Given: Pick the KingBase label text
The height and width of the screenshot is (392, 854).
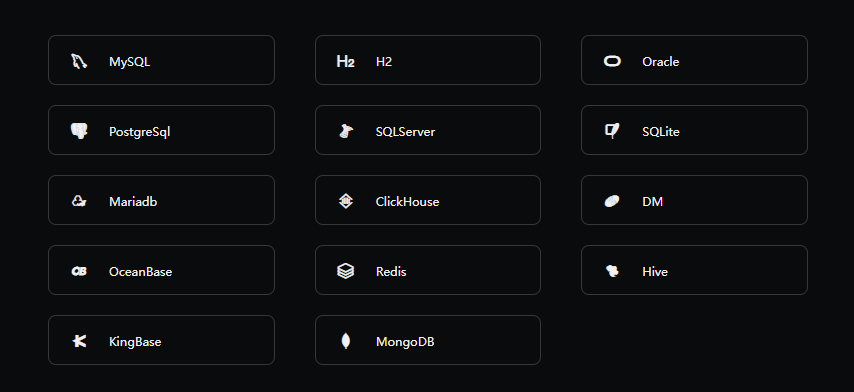Looking at the screenshot, I should (135, 341).
